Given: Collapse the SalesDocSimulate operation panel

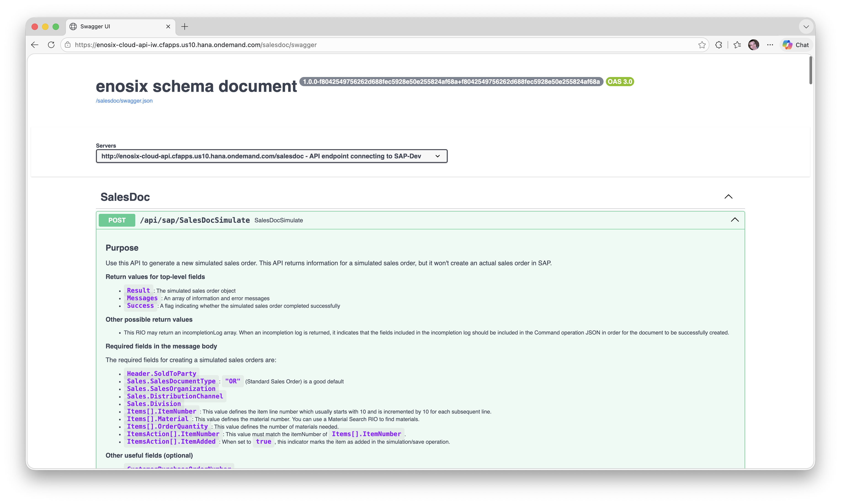Looking at the screenshot, I should coord(735,220).
